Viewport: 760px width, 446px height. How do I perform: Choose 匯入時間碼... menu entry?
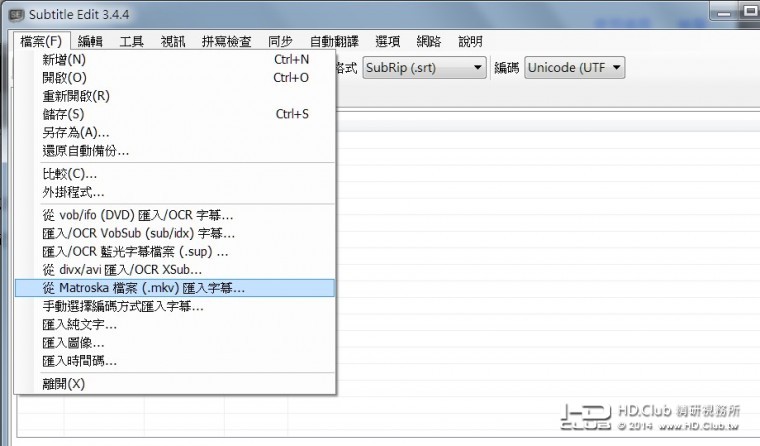point(175,361)
